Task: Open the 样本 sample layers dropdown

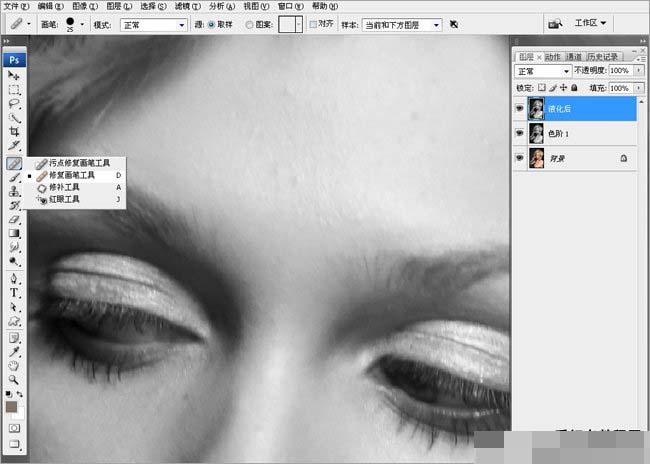Action: (x=400, y=23)
